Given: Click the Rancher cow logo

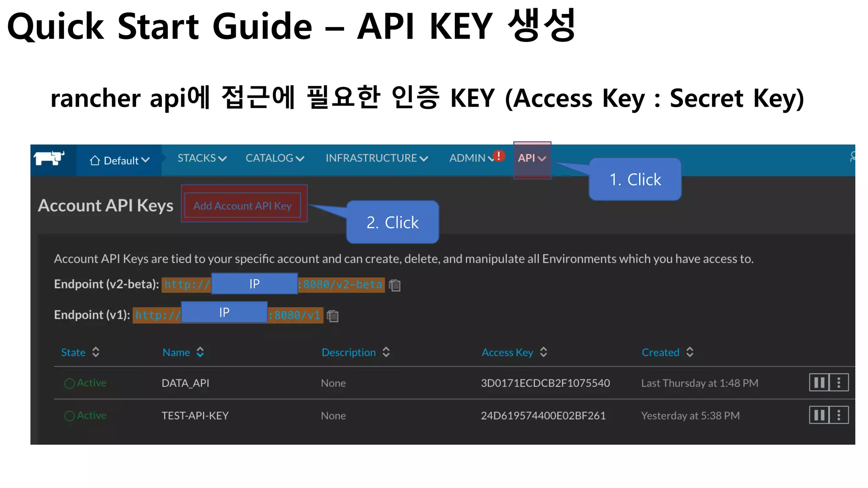Looking at the screenshot, I should pos(49,158).
